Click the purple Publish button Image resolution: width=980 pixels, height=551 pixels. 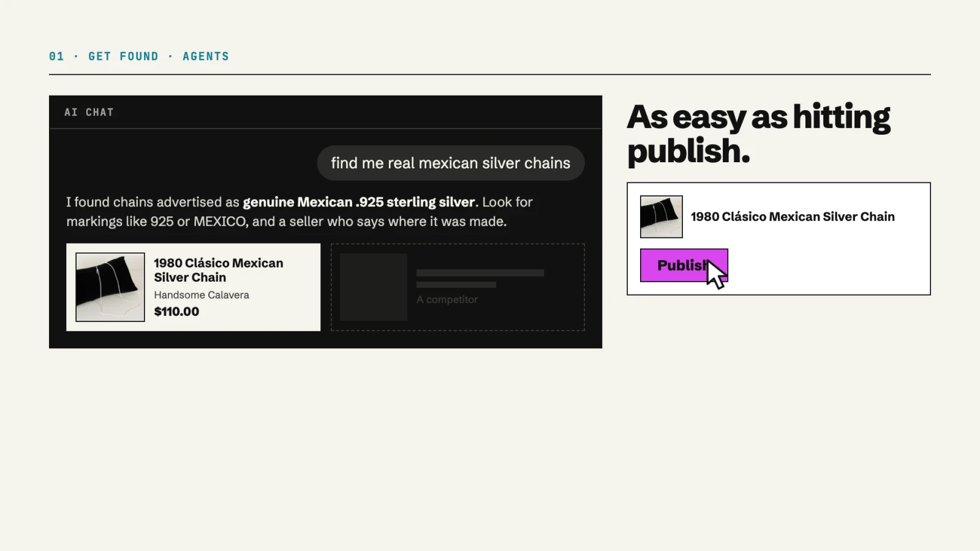(x=684, y=265)
